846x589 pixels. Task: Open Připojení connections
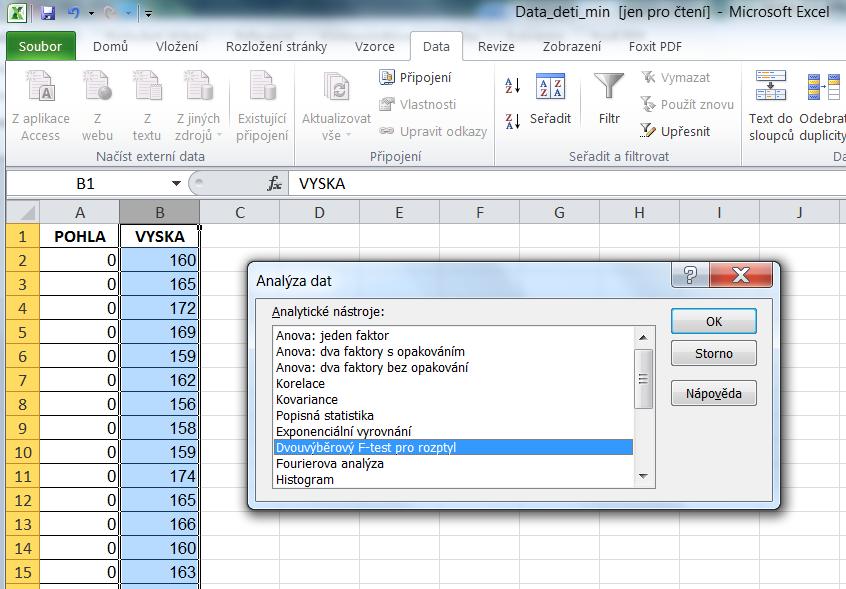(415, 78)
